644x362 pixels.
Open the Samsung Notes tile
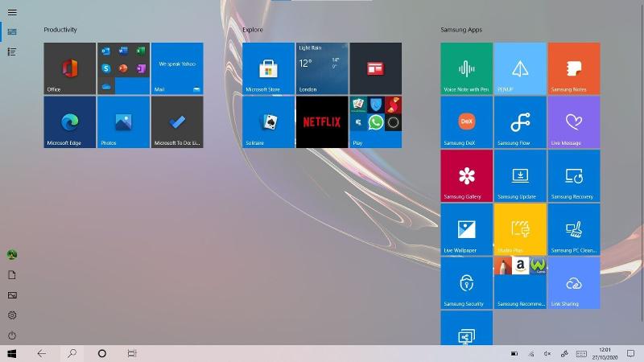[x=574, y=68]
